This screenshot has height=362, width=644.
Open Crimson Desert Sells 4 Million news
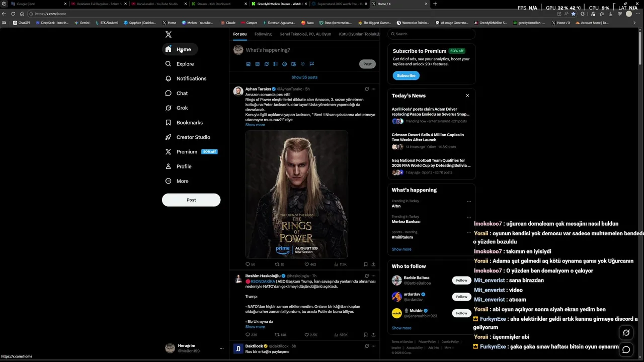point(431,141)
